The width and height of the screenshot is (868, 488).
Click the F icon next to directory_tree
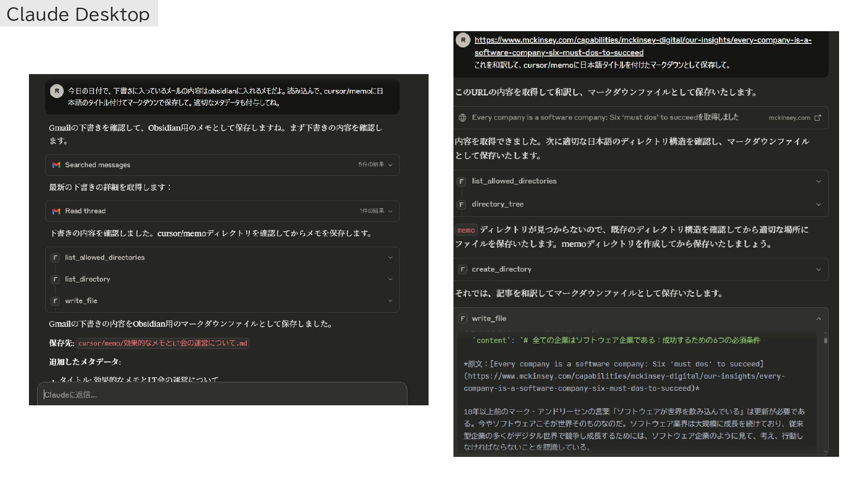(x=462, y=205)
